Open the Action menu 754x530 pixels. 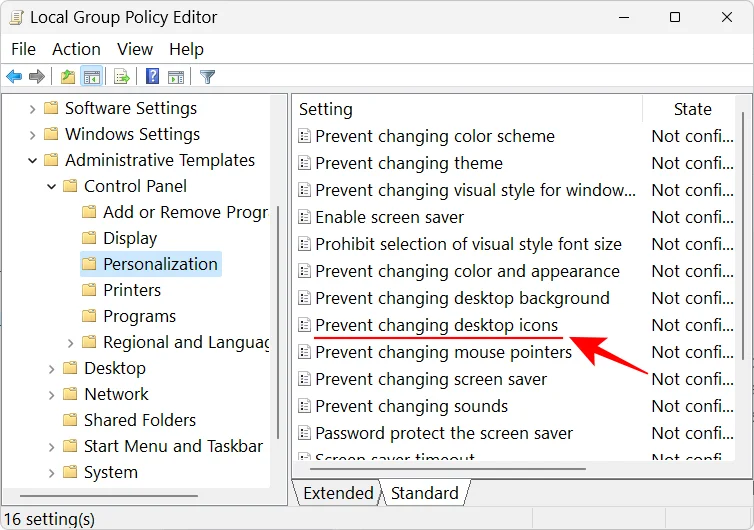pyautogui.click(x=76, y=49)
